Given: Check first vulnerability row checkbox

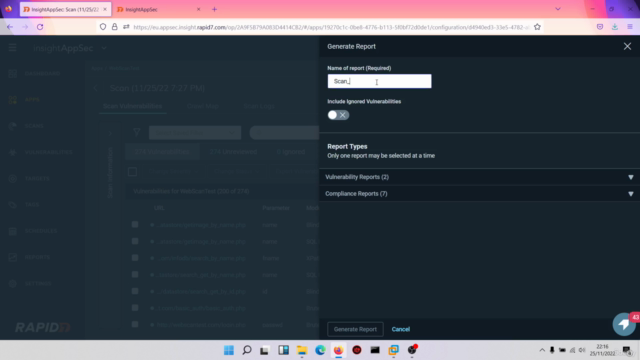Looking at the screenshot, I should point(135,224).
